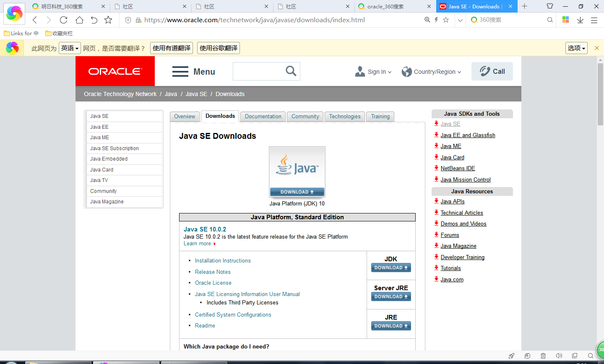604x364 pixels.
Task: Open the 收藏夹栏 bookmarks folder
Action: pyautogui.click(x=59, y=33)
